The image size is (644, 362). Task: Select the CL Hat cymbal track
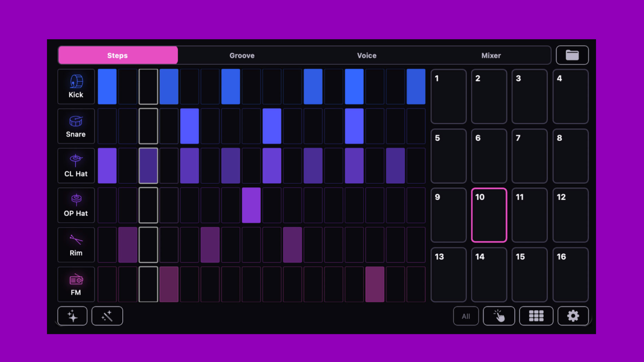[x=76, y=166]
